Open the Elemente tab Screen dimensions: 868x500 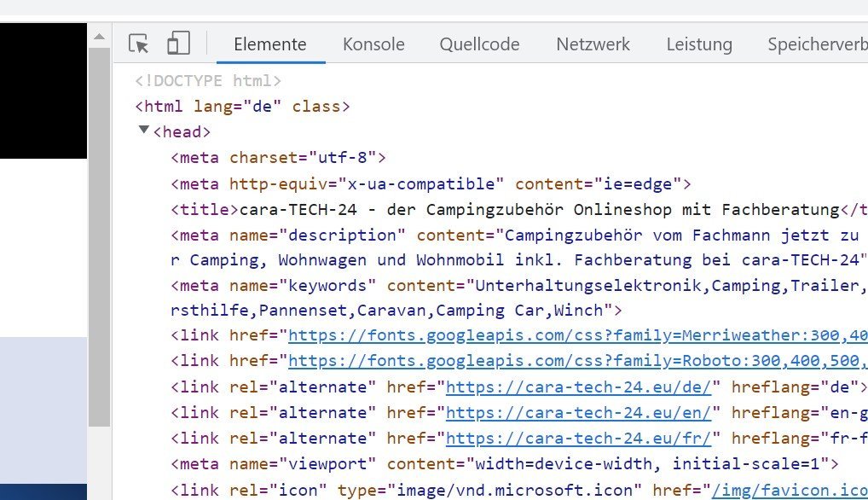(x=270, y=44)
